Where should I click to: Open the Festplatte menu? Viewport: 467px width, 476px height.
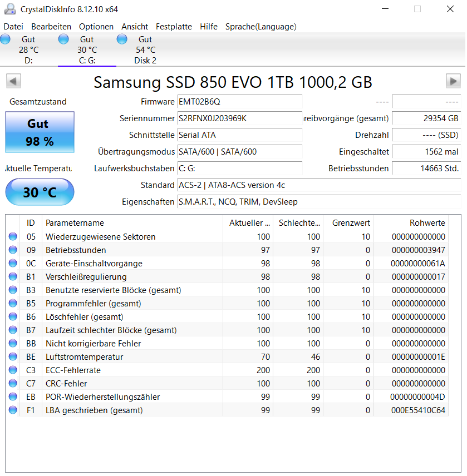[174, 27]
